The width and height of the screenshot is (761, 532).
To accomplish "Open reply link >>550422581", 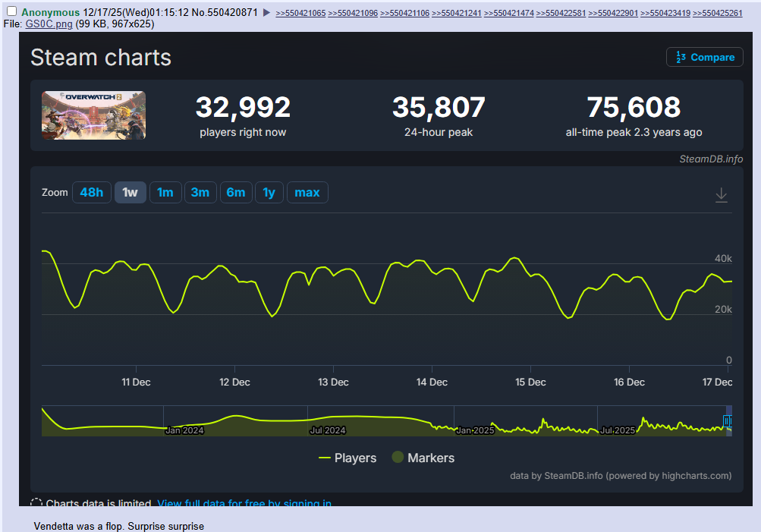I will 561,13.
